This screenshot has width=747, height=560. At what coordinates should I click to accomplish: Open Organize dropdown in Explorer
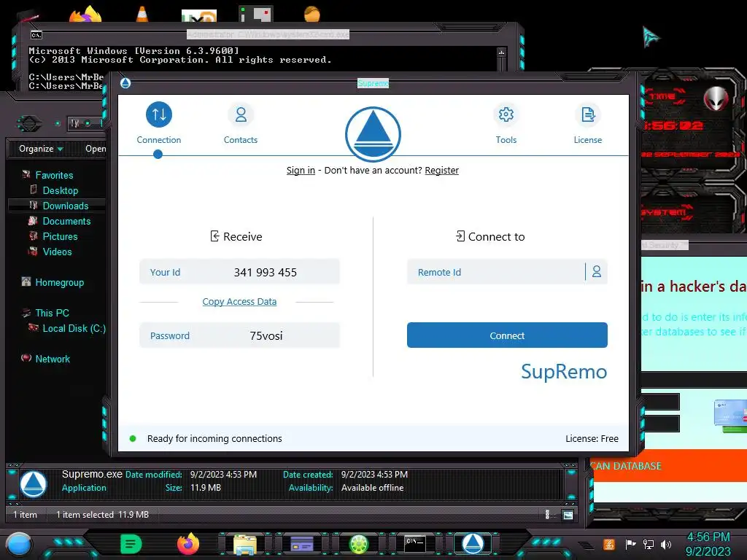(41, 149)
